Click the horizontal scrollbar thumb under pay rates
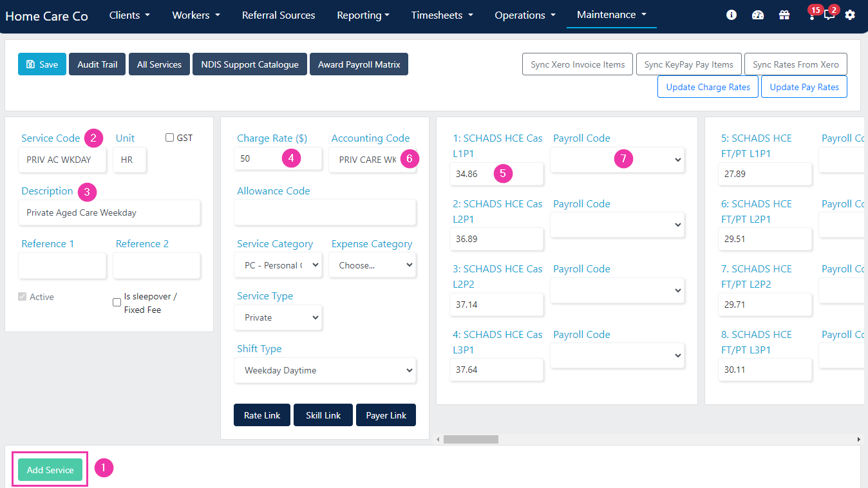Viewport: 868px width, 488px height. tap(471, 439)
